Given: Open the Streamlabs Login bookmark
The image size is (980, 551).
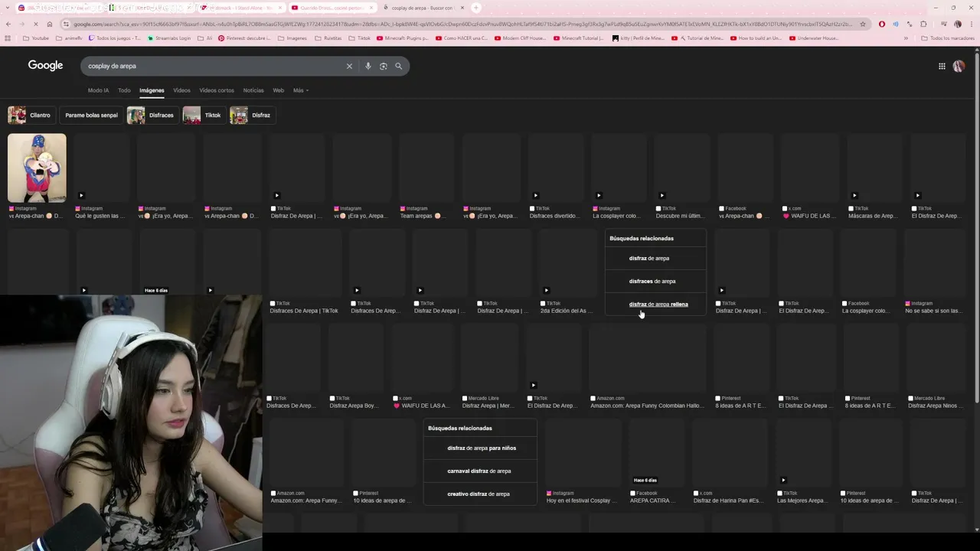Looking at the screenshot, I should click(169, 38).
